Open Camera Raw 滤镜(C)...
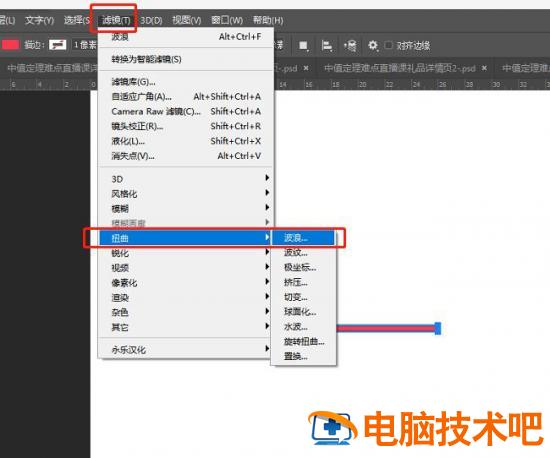Screen dimensions: 550x458 pos(186,111)
